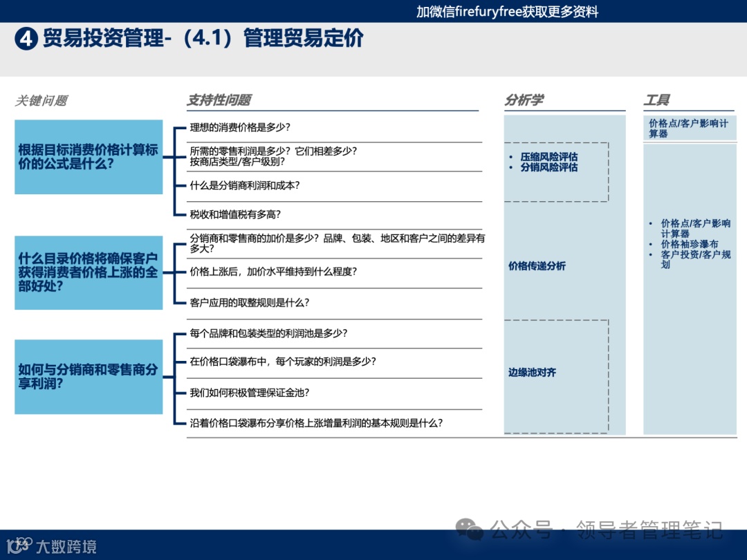The image size is (747, 560).
Task: Click the label 价格传递分析
Action: [537, 265]
